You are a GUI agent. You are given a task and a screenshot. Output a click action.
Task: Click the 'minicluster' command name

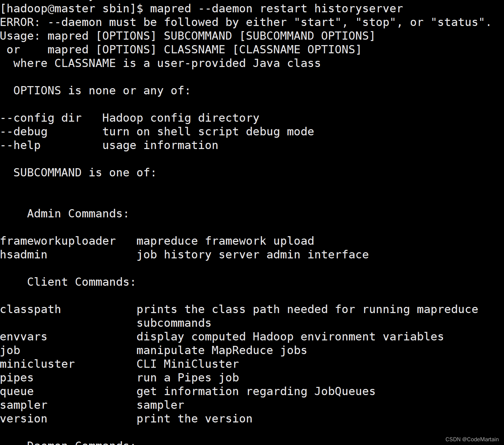click(x=37, y=364)
